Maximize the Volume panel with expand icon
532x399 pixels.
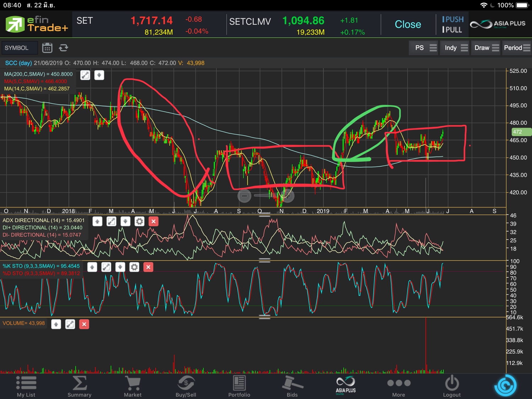[70, 324]
